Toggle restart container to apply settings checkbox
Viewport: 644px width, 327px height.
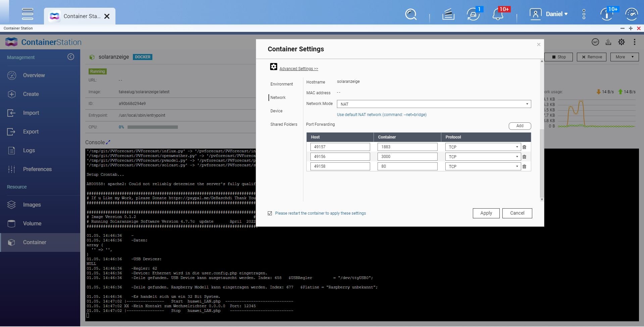(x=270, y=213)
